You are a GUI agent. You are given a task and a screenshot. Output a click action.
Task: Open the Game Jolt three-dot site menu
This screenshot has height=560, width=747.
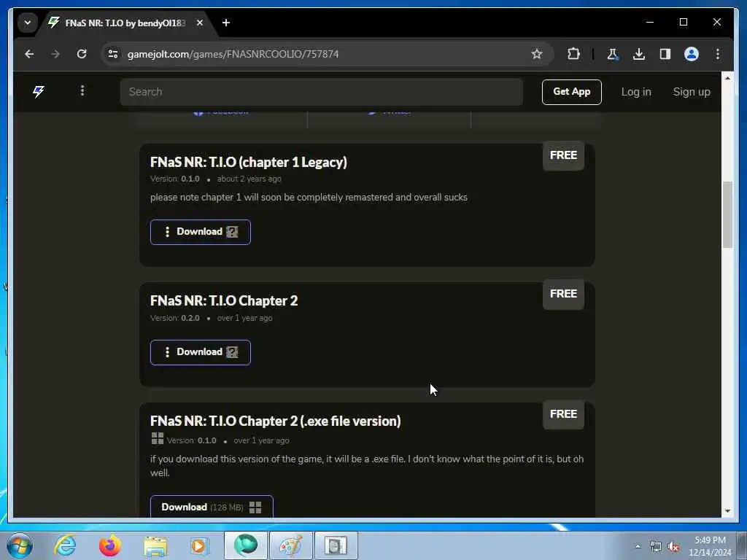(82, 90)
